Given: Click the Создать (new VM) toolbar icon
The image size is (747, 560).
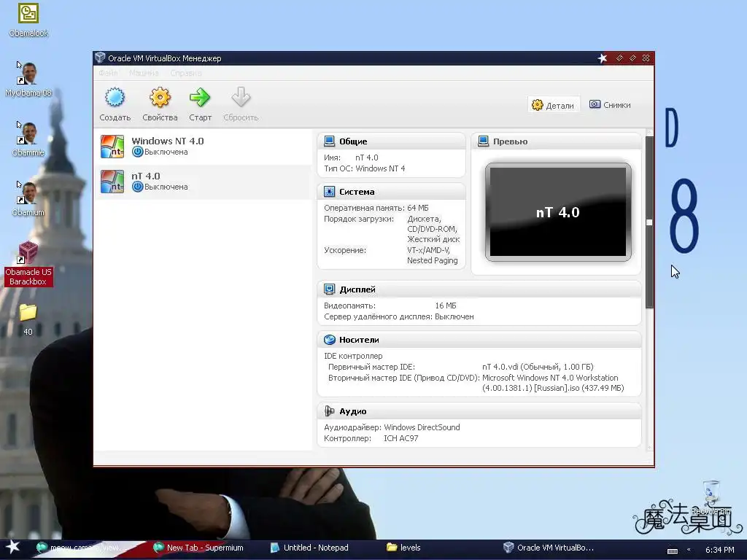Looking at the screenshot, I should coord(115,98).
